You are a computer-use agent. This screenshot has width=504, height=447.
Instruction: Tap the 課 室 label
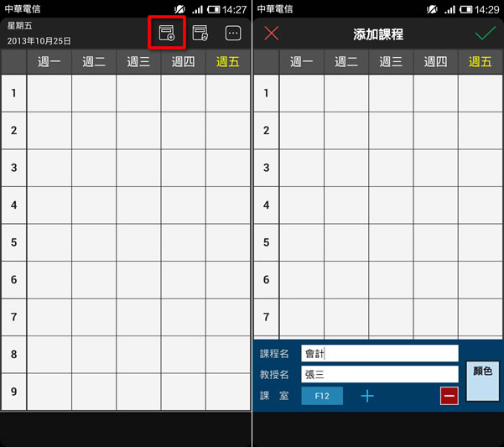pyautogui.click(x=274, y=396)
